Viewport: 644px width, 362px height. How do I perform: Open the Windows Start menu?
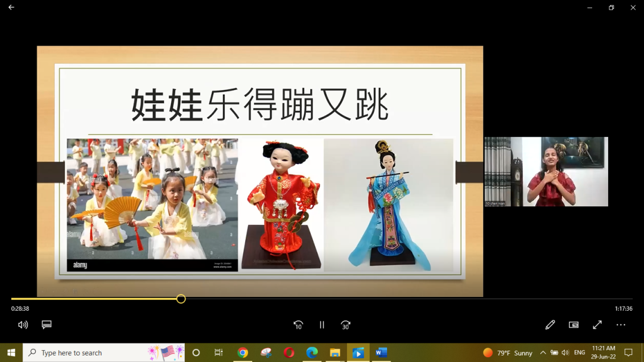tap(11, 353)
